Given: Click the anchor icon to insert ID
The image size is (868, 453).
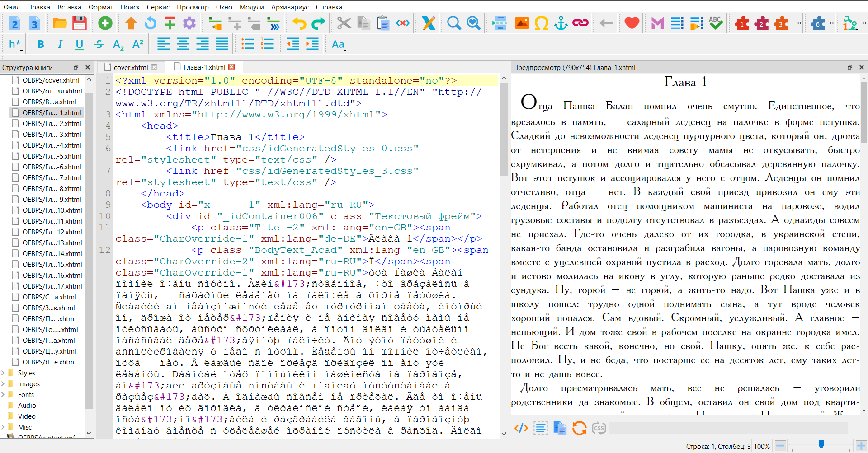Looking at the screenshot, I should (x=561, y=23).
